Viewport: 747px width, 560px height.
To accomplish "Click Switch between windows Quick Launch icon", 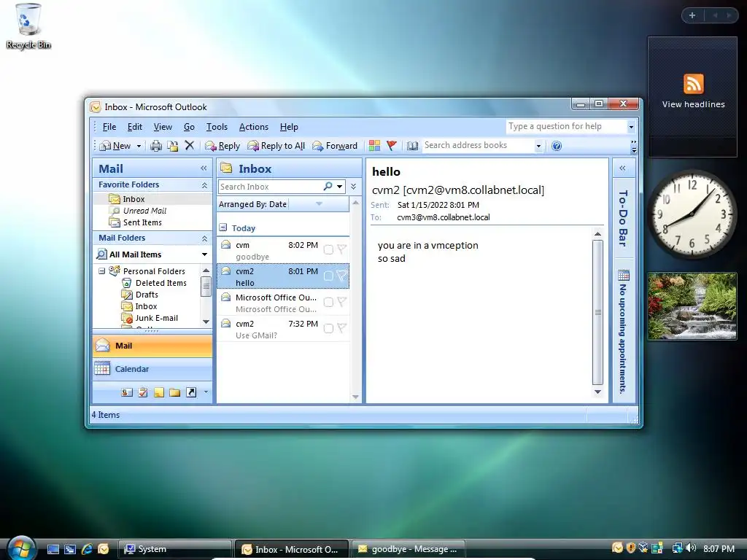I will pos(70,549).
